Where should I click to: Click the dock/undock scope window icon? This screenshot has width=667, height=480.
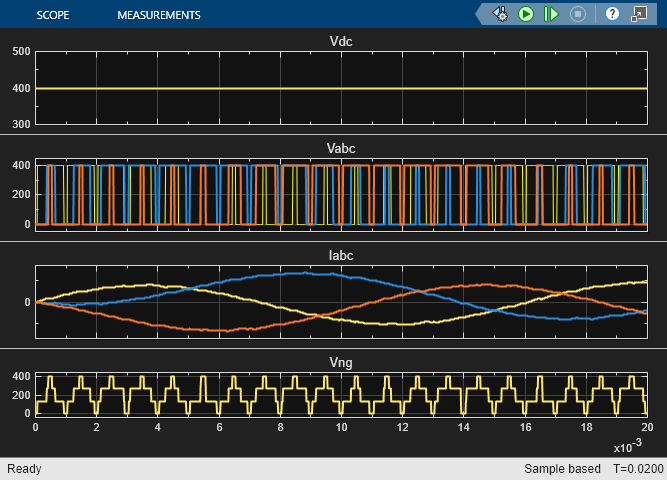click(639, 14)
